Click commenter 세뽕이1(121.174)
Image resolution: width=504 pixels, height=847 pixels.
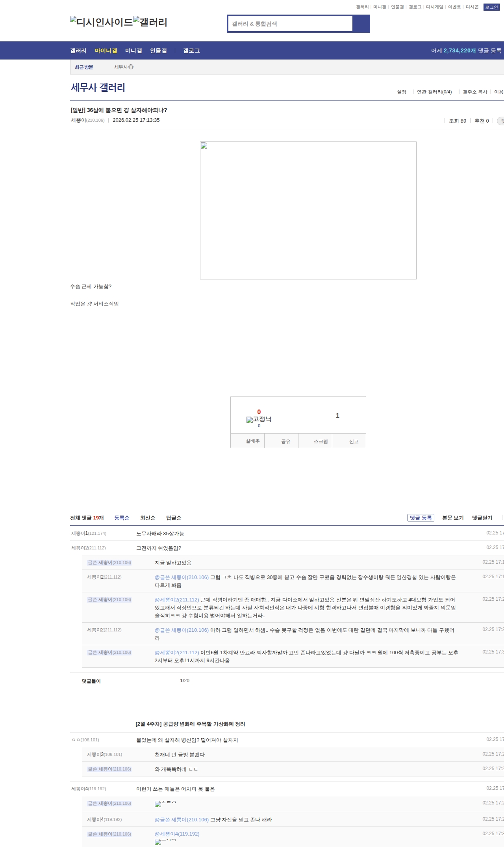coord(89,533)
